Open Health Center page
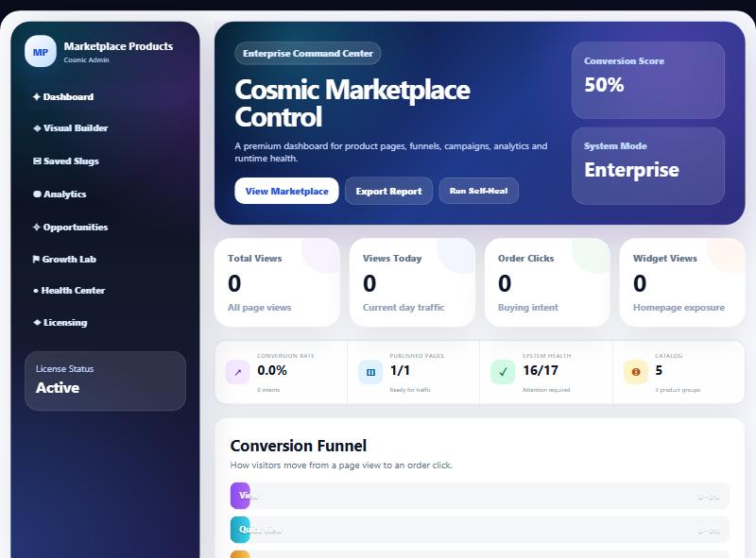The width and height of the screenshot is (756, 558). (x=69, y=291)
